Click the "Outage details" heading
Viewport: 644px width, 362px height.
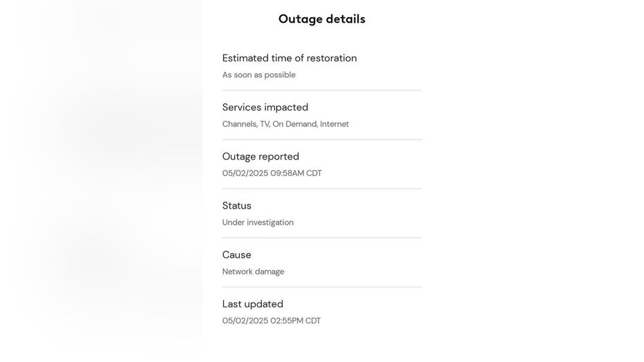pos(321,19)
